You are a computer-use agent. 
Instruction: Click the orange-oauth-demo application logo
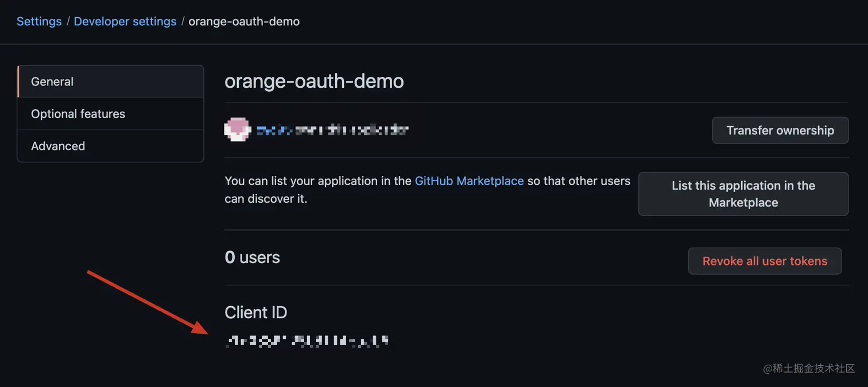(x=237, y=129)
